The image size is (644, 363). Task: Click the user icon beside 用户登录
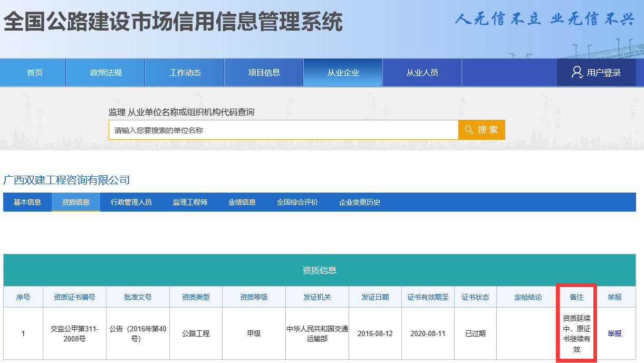[577, 72]
